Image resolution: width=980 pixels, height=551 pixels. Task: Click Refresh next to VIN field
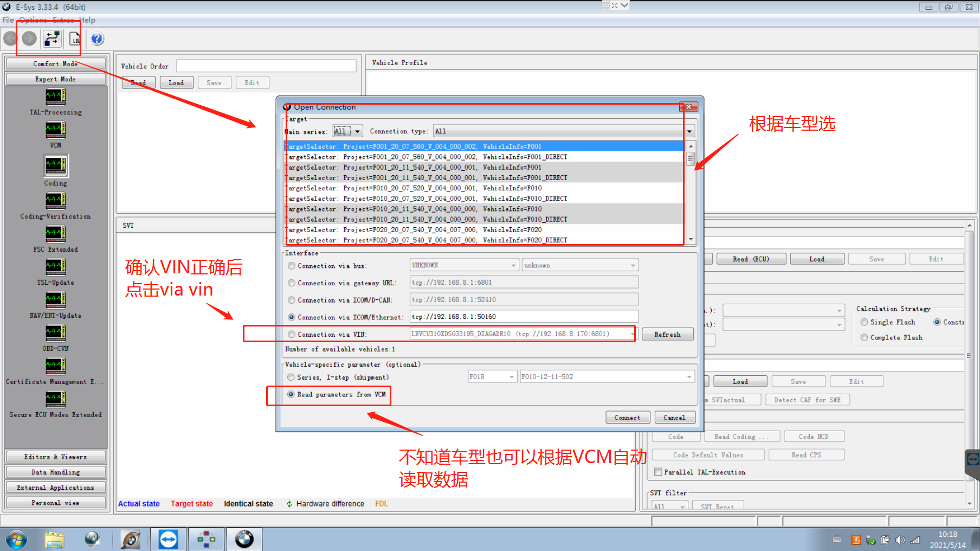tap(668, 334)
